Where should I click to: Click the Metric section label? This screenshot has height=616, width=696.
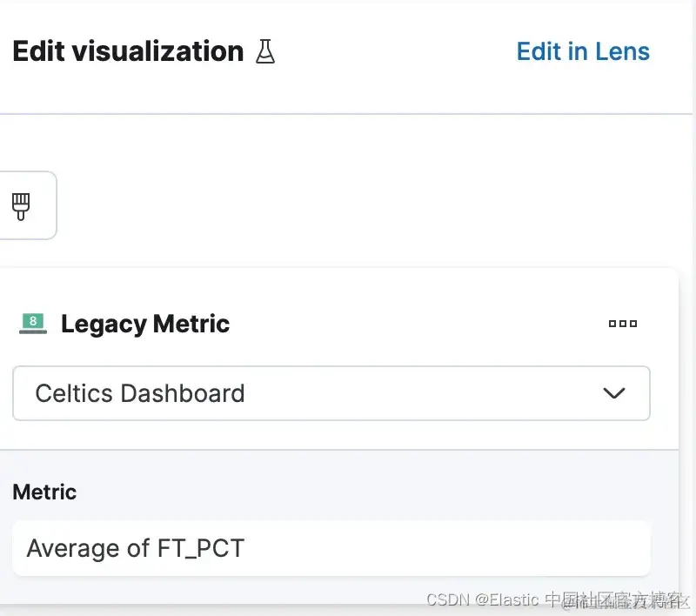(x=44, y=492)
